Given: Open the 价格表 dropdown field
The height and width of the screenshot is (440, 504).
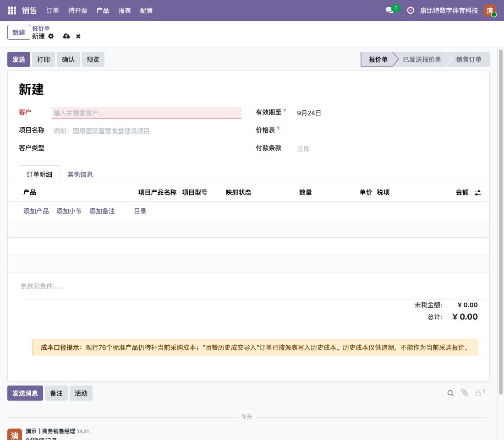Looking at the screenshot, I should pos(386,130).
